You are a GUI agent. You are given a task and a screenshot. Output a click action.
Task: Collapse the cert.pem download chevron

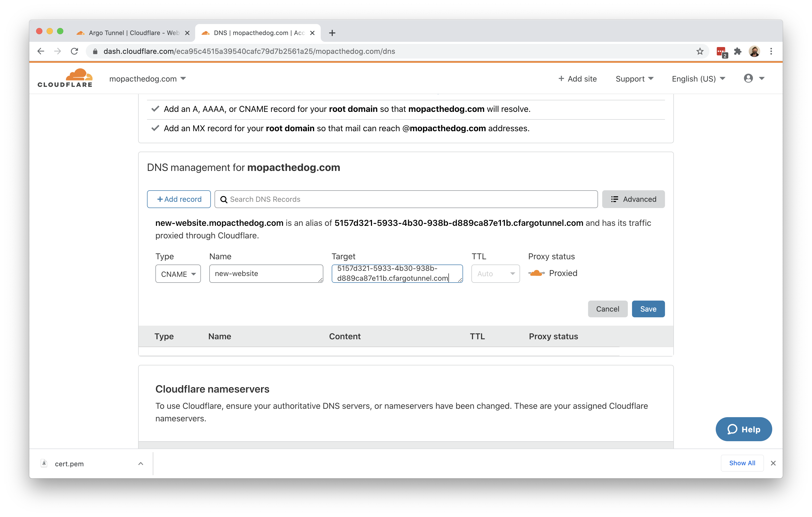pos(141,463)
